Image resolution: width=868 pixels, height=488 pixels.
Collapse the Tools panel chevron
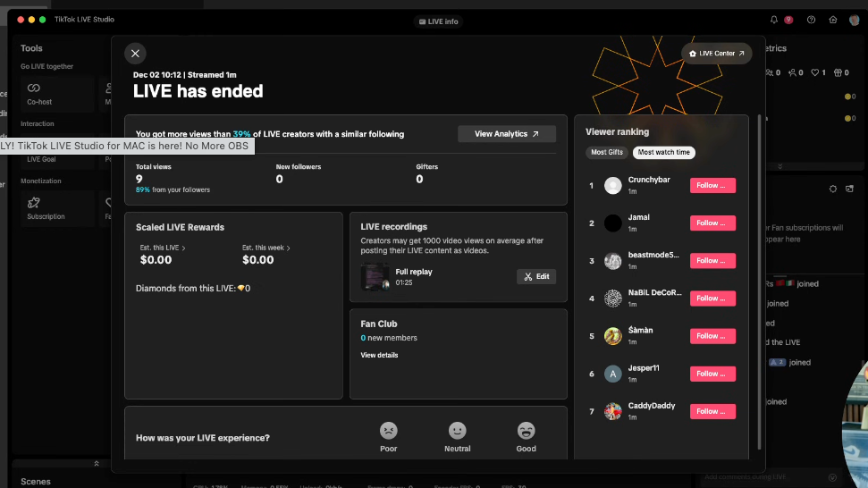97,464
